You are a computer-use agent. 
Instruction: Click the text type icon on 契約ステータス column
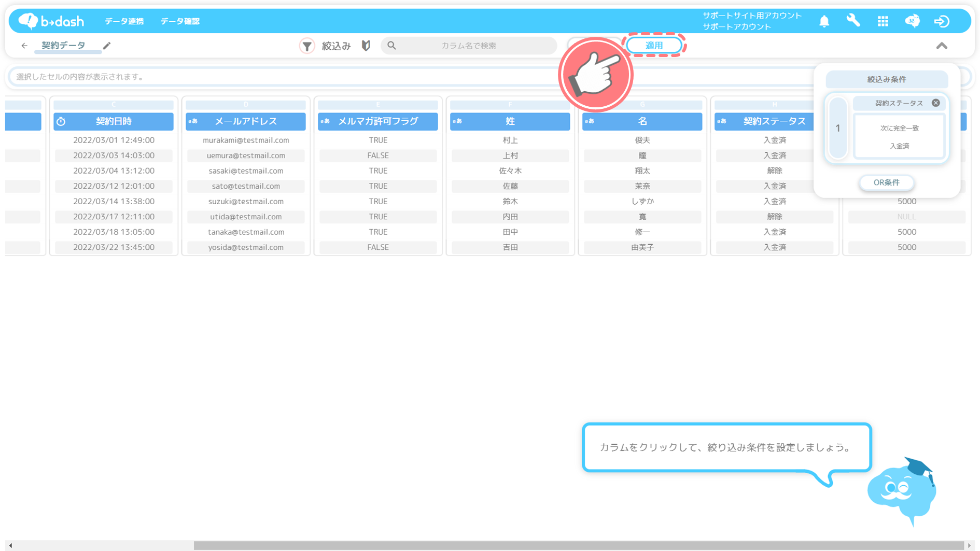(x=721, y=121)
